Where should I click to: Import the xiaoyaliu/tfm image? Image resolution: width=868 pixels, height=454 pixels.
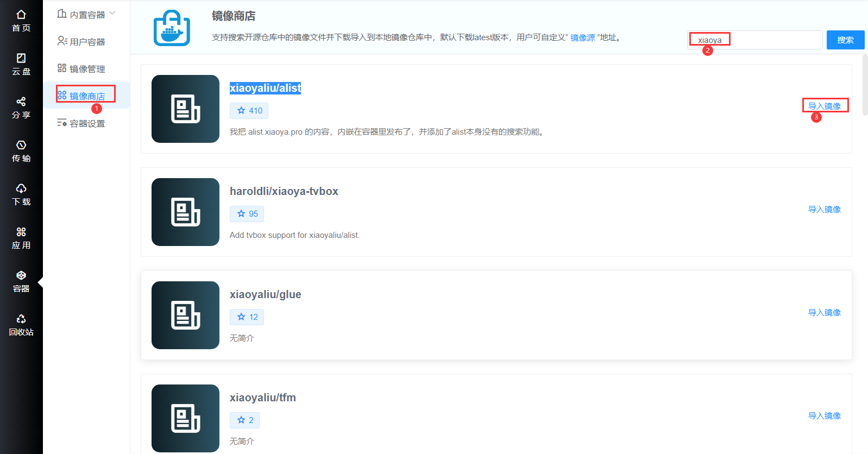coord(825,415)
